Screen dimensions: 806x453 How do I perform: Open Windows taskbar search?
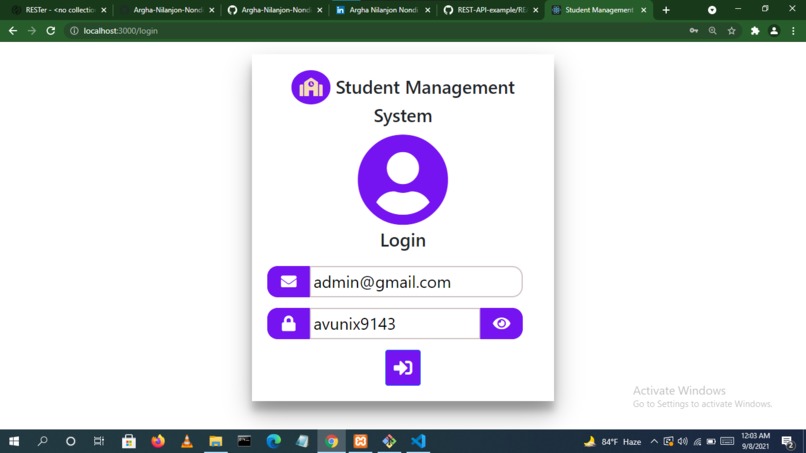(x=43, y=441)
